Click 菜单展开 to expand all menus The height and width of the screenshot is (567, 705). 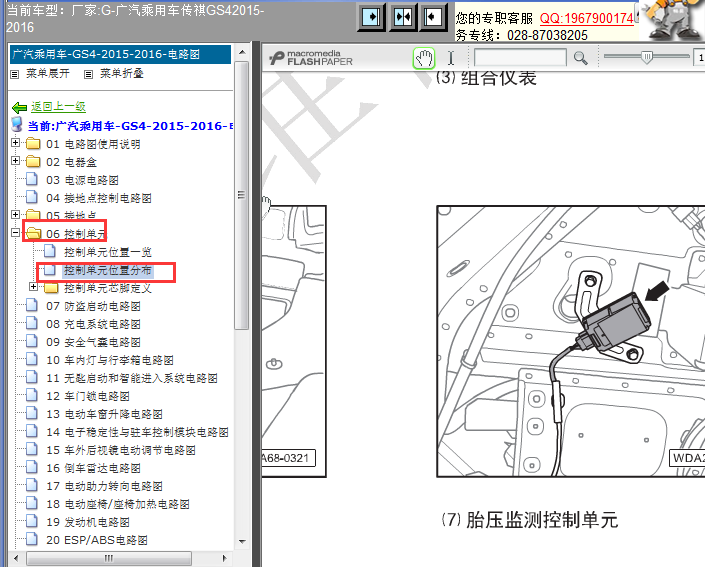click(x=48, y=73)
